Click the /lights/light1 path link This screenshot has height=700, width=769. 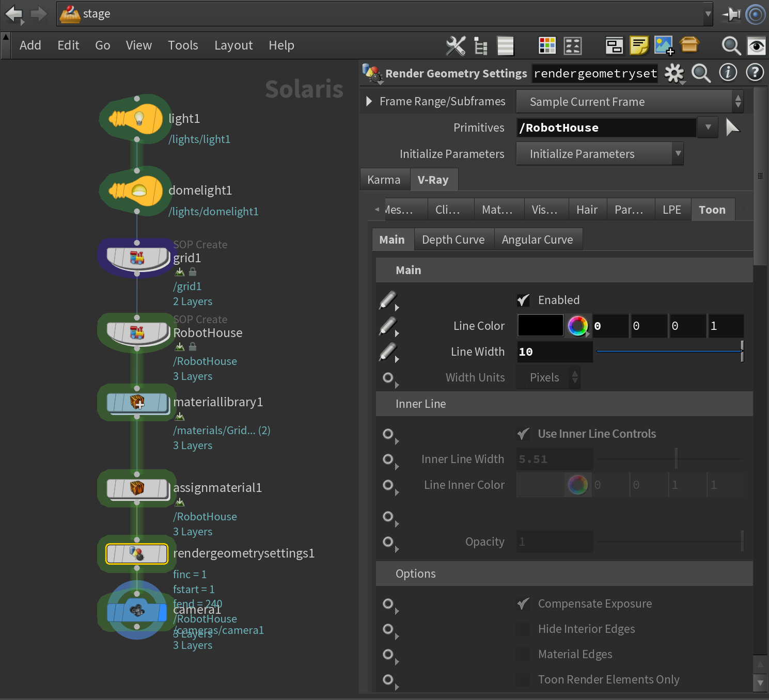199,139
